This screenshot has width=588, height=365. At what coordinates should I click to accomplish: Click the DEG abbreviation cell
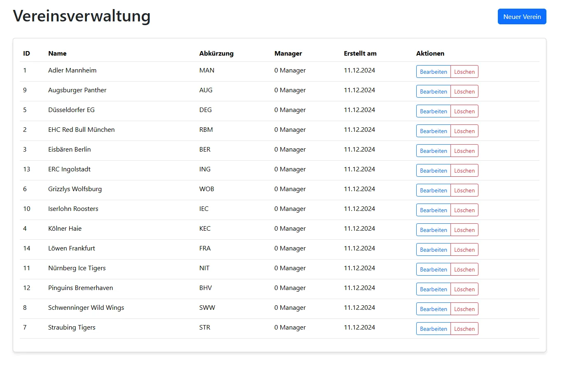pos(205,110)
